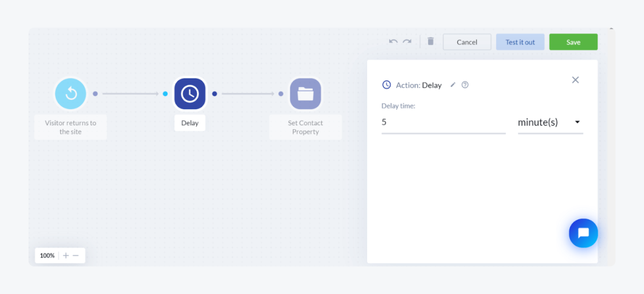Click the Delay node output connector dot
The width and height of the screenshot is (644, 294).
[x=215, y=94]
